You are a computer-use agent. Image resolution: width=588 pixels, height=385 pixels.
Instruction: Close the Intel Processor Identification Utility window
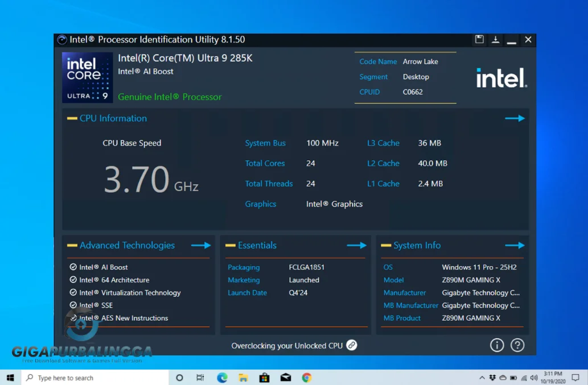click(x=528, y=39)
